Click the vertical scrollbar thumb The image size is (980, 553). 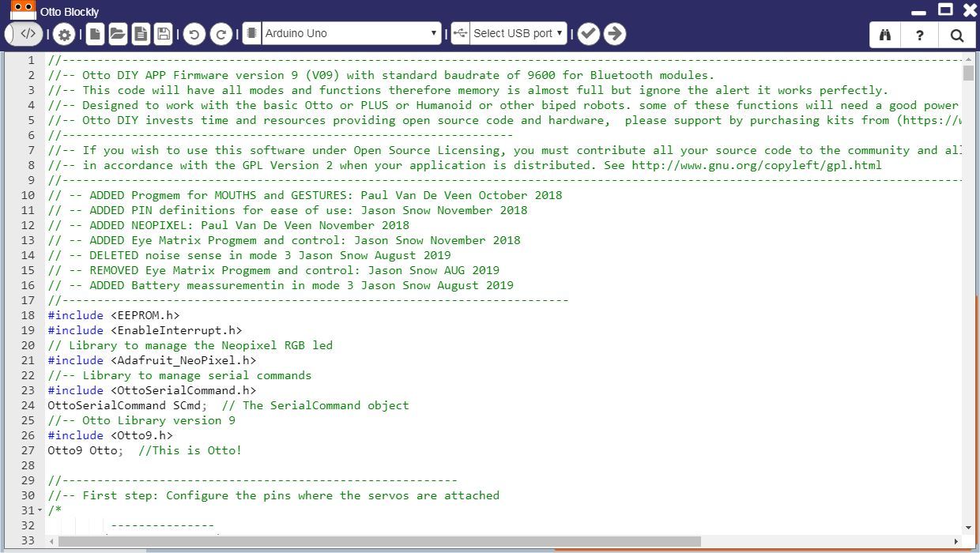[968, 73]
